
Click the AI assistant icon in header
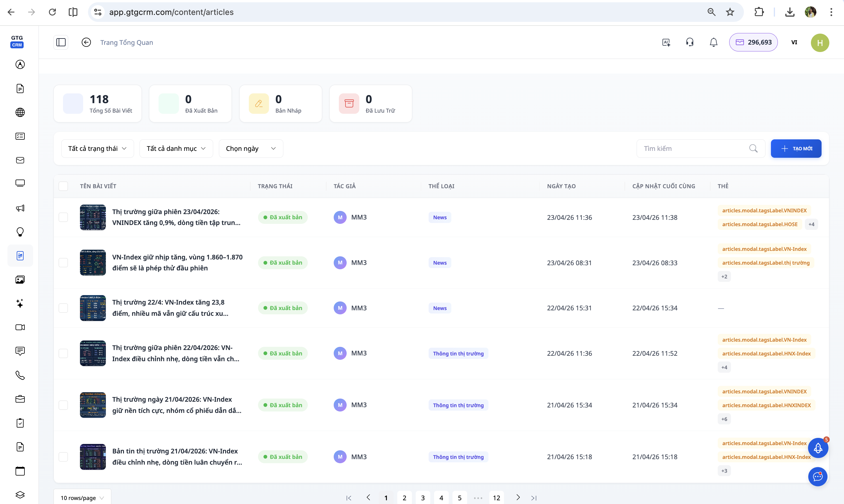[x=666, y=43]
